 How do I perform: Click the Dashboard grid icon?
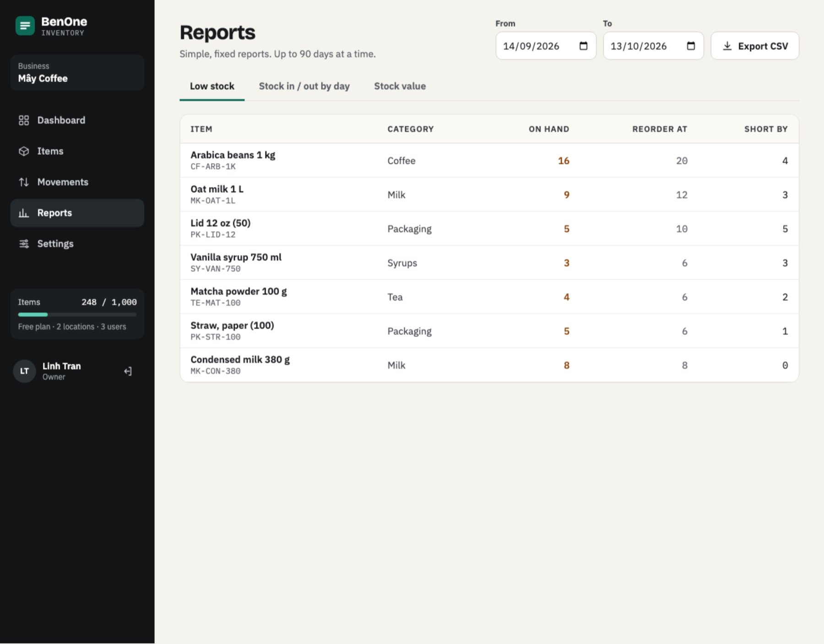(x=24, y=120)
